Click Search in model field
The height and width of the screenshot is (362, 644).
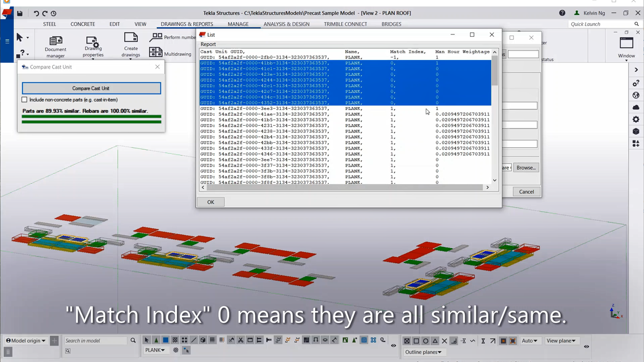[96, 340]
